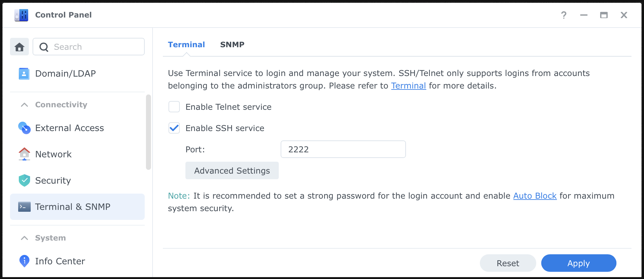Open Advanced Settings for SSH
This screenshot has height=279, width=644.
click(232, 171)
